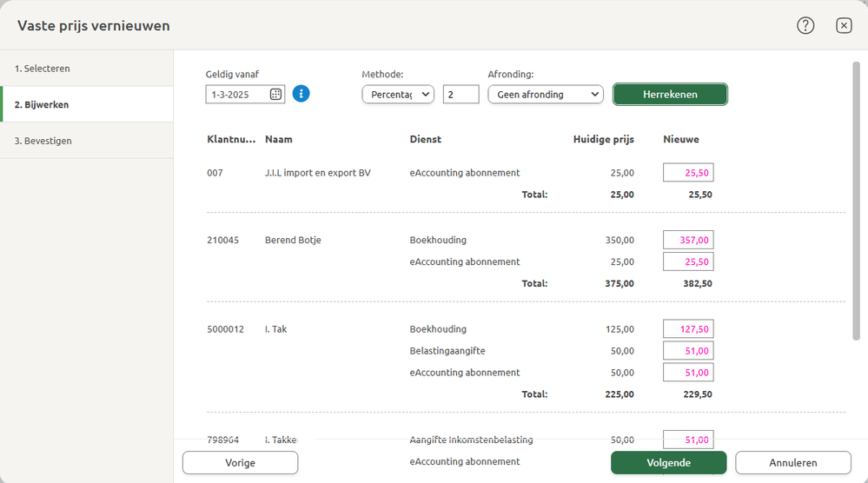868x483 pixels.
Task: Select step 2. Bijwerken
Action: (87, 104)
